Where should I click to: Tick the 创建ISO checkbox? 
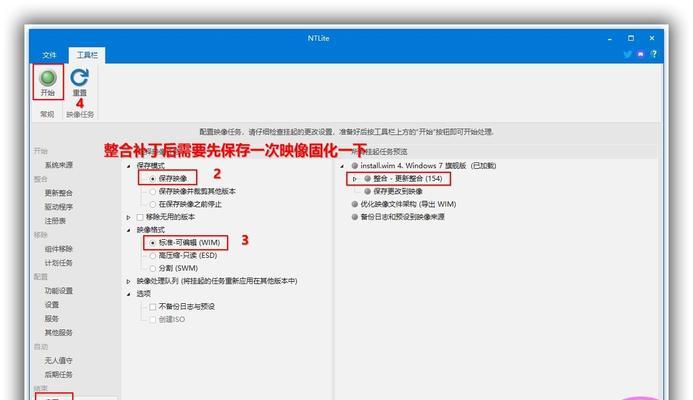tap(152, 320)
